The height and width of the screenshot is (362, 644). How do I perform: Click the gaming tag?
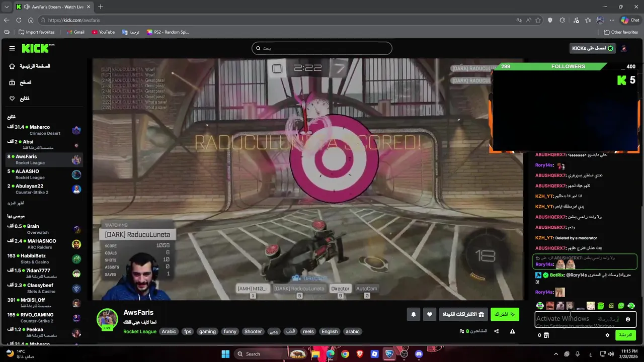coord(207,331)
